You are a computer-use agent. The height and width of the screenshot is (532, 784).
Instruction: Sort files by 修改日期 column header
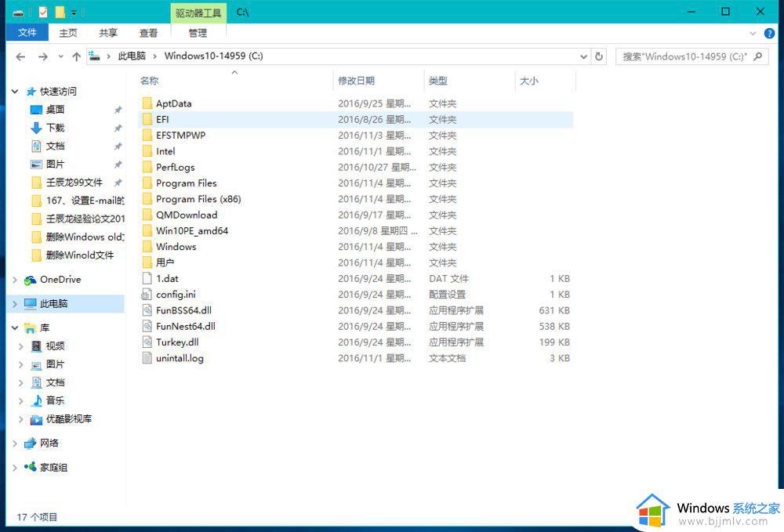click(x=379, y=81)
